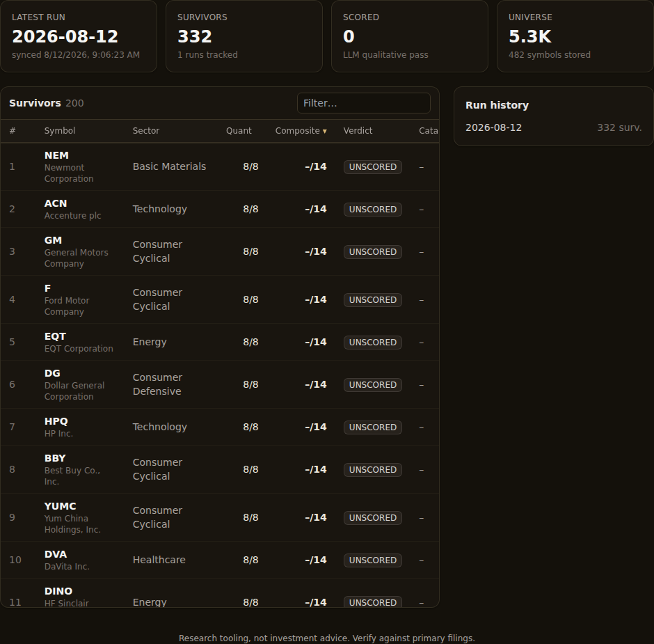Click Basic Materials sector cell

point(169,166)
